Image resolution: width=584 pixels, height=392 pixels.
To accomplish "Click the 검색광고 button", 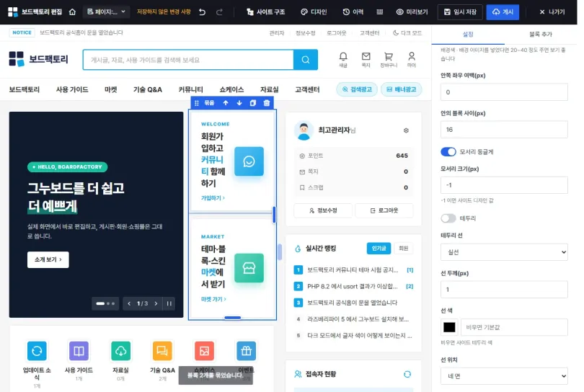I will click(x=357, y=89).
